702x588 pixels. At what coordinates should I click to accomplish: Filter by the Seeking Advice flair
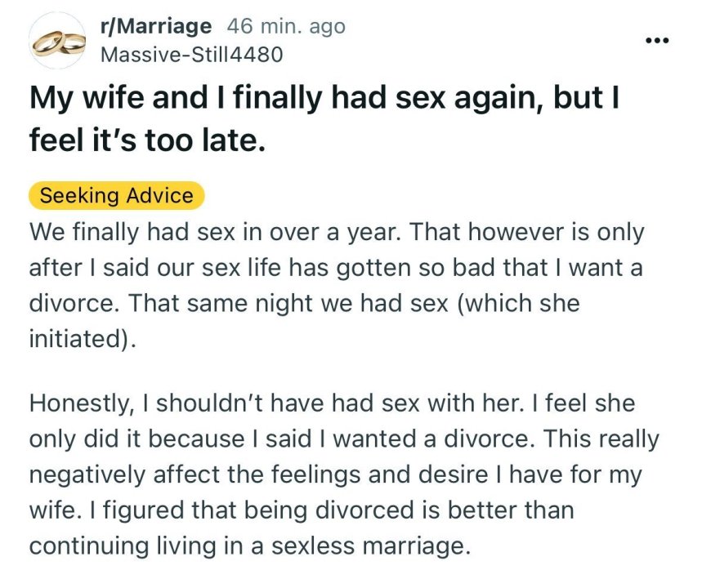click(116, 196)
